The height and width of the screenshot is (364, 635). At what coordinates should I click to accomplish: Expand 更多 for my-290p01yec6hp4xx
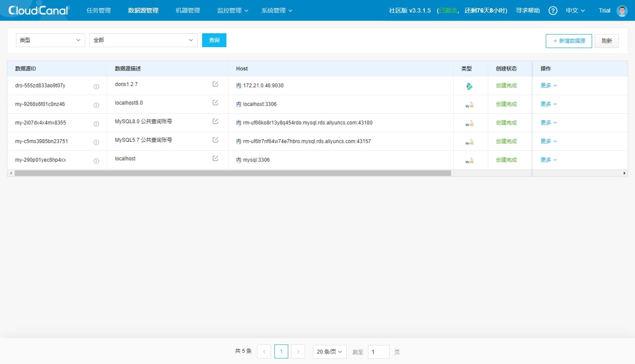coord(548,160)
